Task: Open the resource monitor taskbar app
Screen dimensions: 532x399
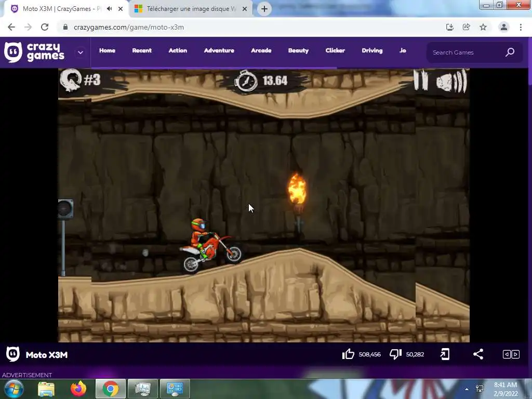Action: pos(143,389)
